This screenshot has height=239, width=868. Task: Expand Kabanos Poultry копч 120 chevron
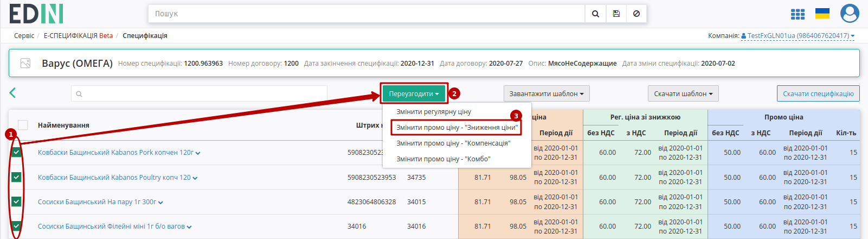(x=195, y=178)
